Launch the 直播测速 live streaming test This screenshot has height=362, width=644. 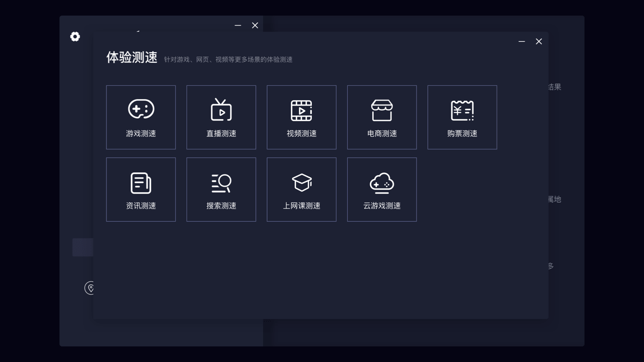coord(221,117)
